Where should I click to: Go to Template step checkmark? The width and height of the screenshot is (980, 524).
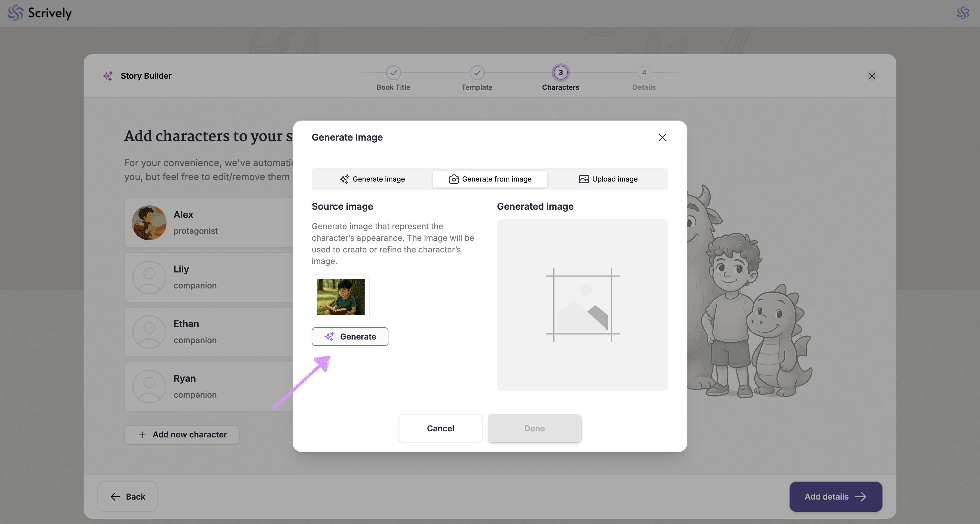(x=477, y=72)
